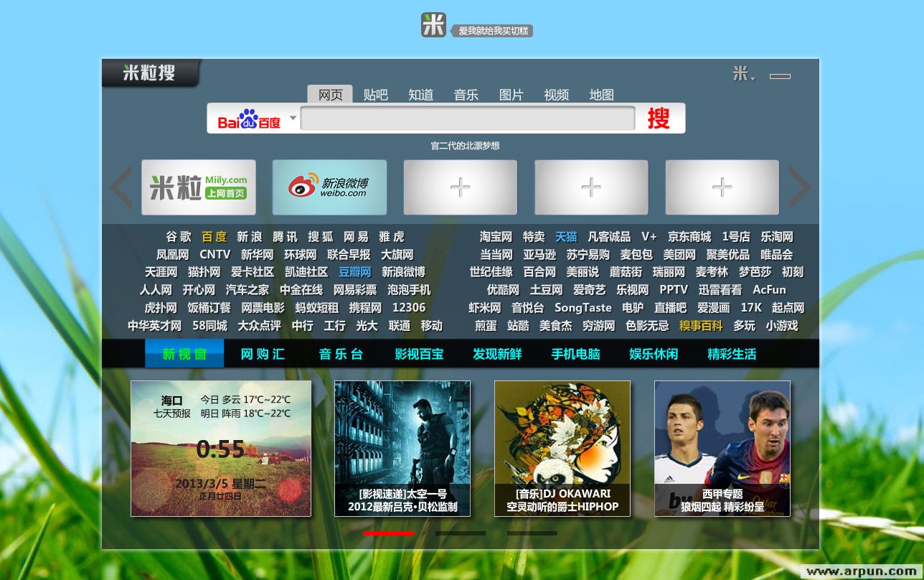Screen dimensions: 924x580
Task: Go to second page via middle indicator
Action: [461, 533]
